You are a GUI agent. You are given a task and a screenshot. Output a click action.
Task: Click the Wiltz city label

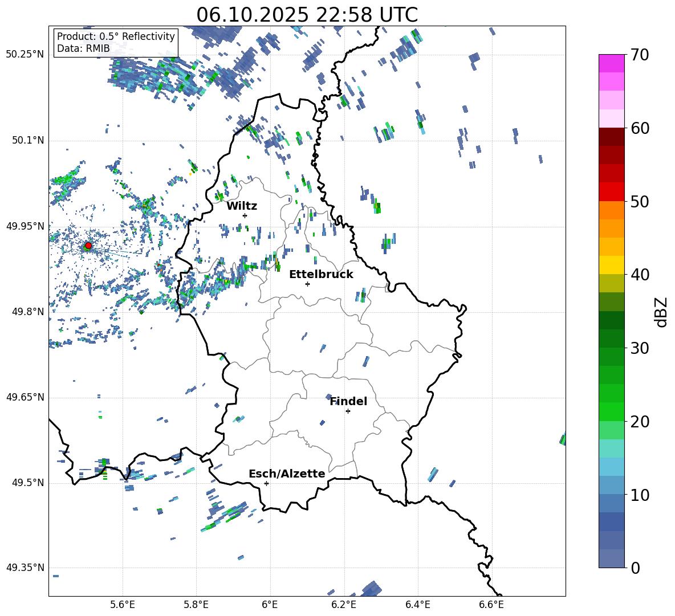pos(242,206)
